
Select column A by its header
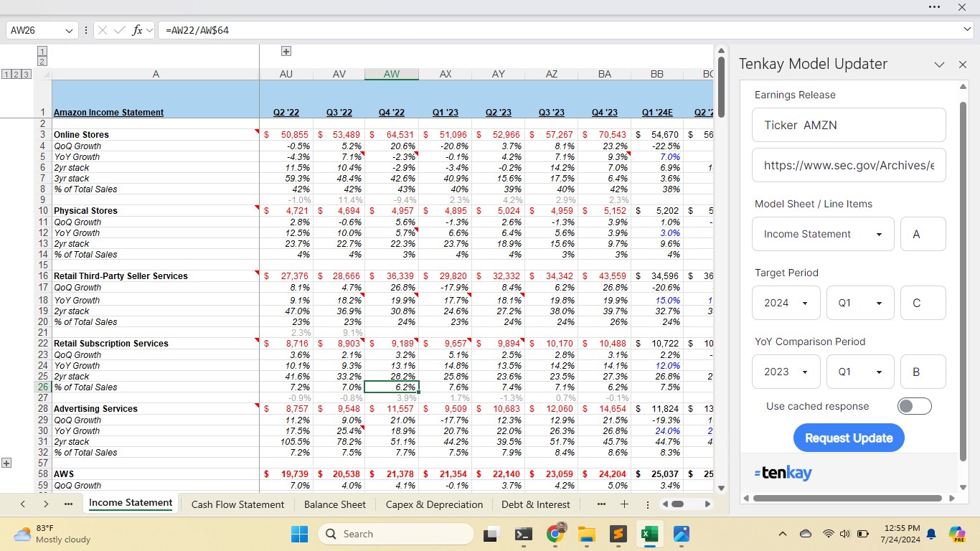click(156, 74)
